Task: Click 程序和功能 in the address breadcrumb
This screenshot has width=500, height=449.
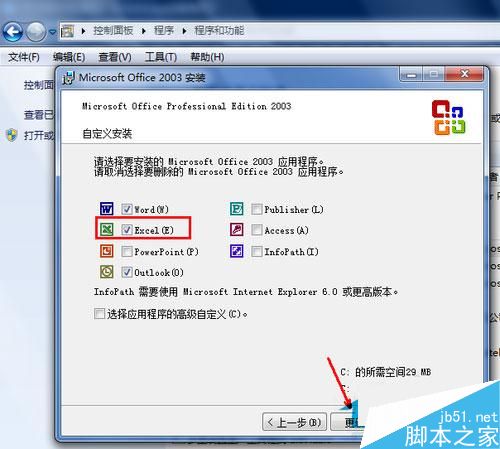Action: (x=219, y=31)
